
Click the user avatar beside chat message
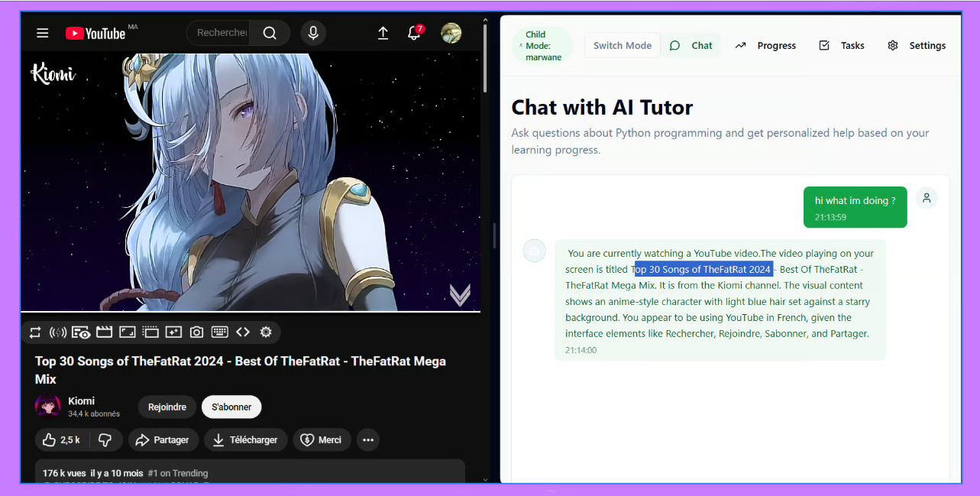click(x=927, y=198)
